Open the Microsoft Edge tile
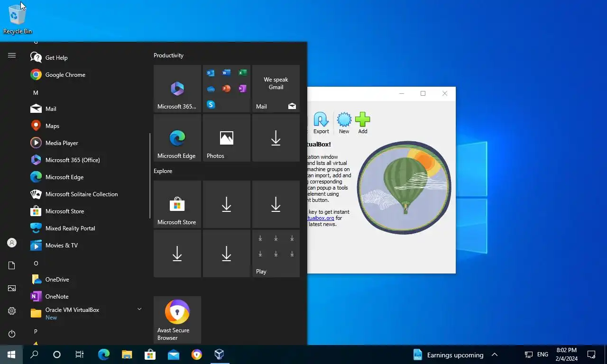 [177, 138]
